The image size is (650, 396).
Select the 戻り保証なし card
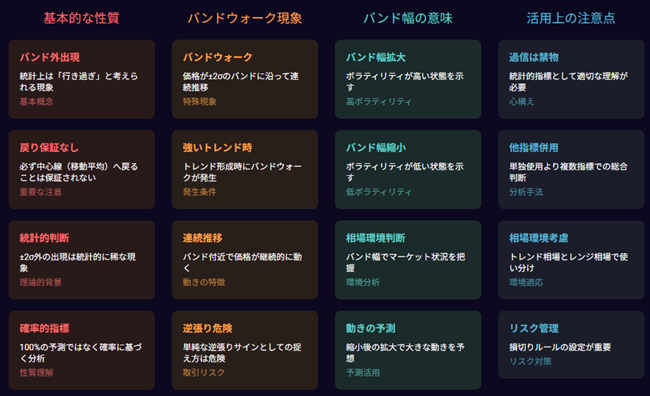82,170
